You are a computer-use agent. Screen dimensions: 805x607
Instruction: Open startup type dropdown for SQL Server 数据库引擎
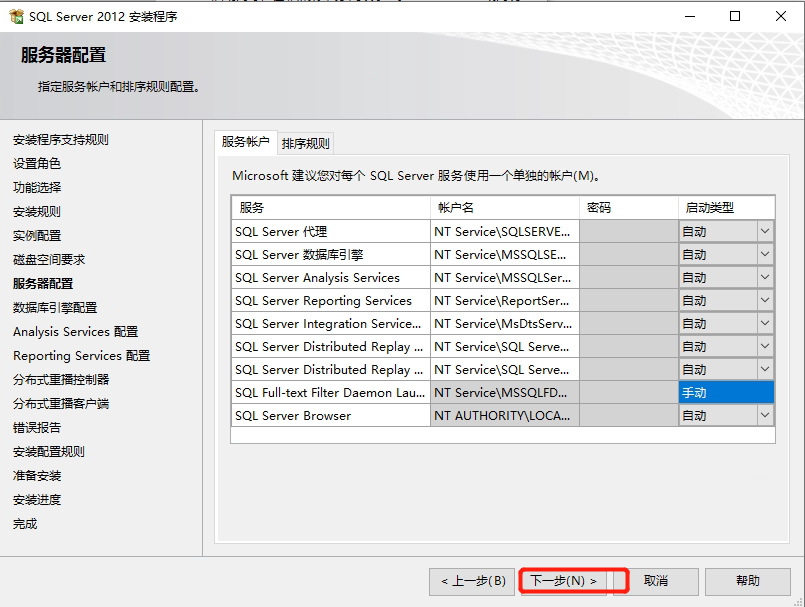click(x=764, y=254)
